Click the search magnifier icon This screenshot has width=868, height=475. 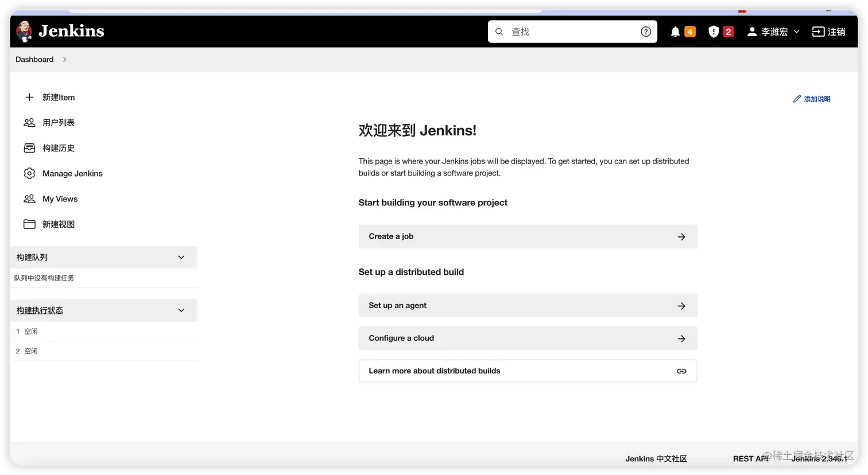point(499,32)
